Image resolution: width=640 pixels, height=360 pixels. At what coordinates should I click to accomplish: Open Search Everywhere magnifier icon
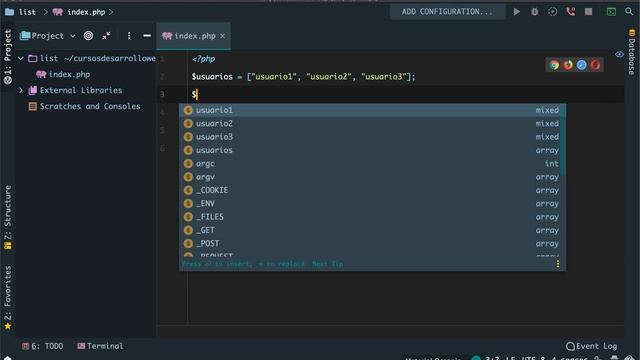pos(629,12)
